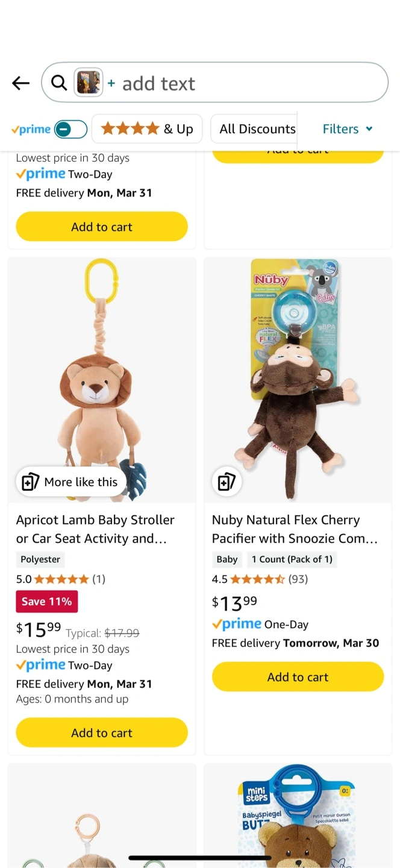Open Nuby Natural Flex Cherry Pacifier link

coord(295,529)
